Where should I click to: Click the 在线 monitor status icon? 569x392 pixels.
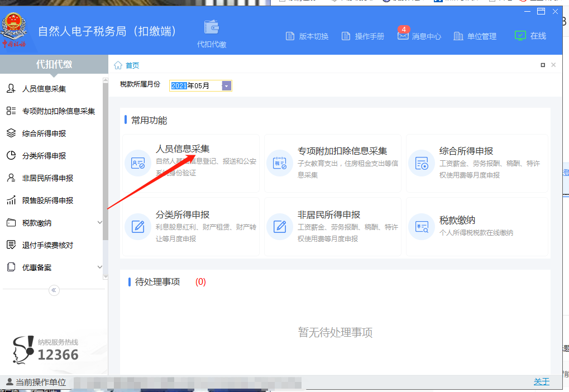[520, 36]
